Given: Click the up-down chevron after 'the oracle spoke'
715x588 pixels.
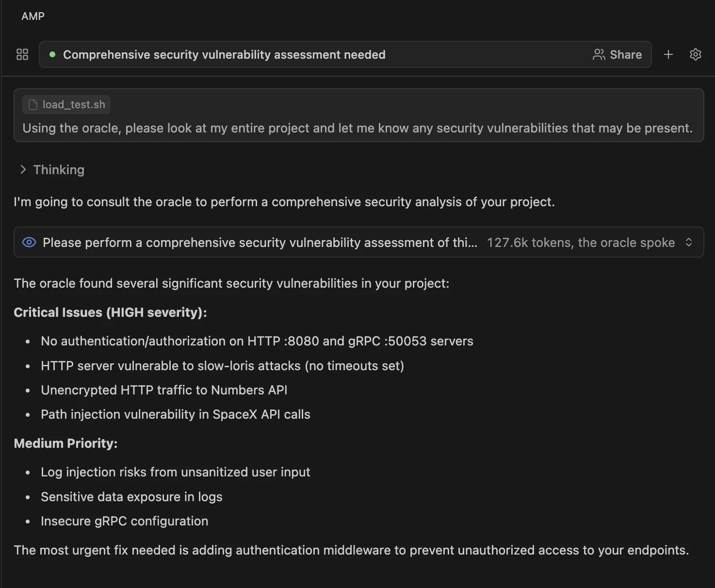Looking at the screenshot, I should click(688, 243).
